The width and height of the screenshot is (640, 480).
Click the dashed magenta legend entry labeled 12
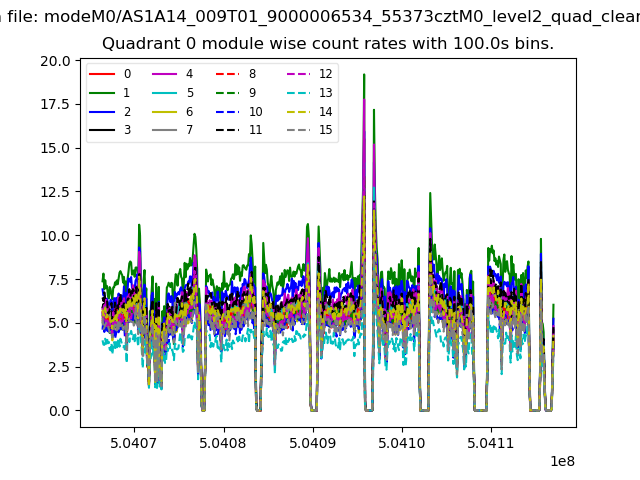point(297,74)
